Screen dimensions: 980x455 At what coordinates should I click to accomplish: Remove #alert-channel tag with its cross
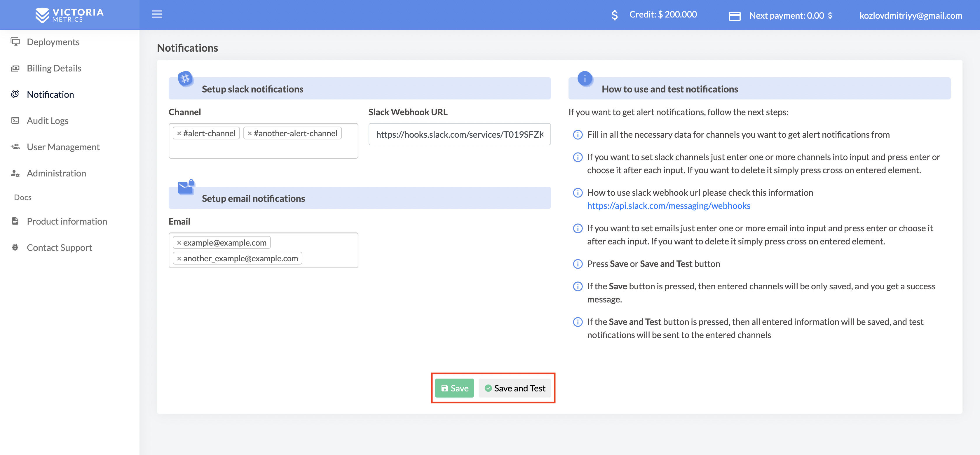coord(179,133)
